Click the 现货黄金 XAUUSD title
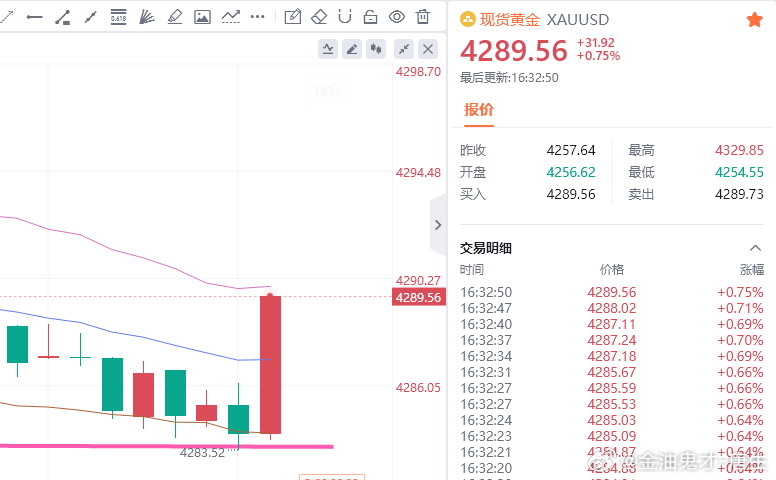The image size is (776, 480). [x=544, y=20]
